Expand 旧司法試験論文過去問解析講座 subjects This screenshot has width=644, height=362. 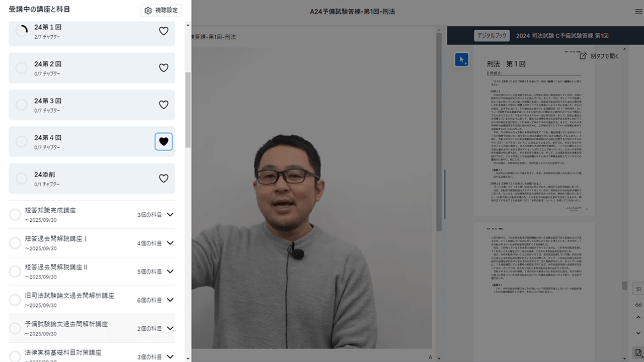tap(170, 300)
